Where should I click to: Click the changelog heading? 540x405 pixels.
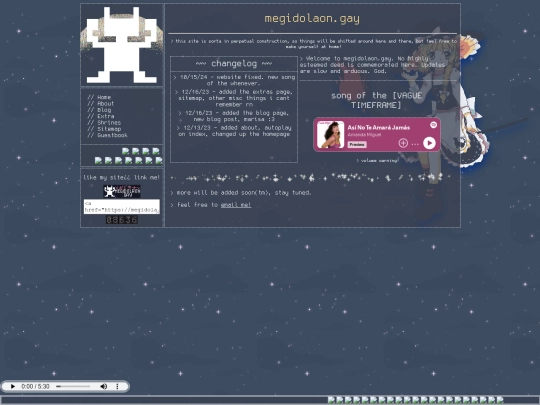pyautogui.click(x=234, y=64)
